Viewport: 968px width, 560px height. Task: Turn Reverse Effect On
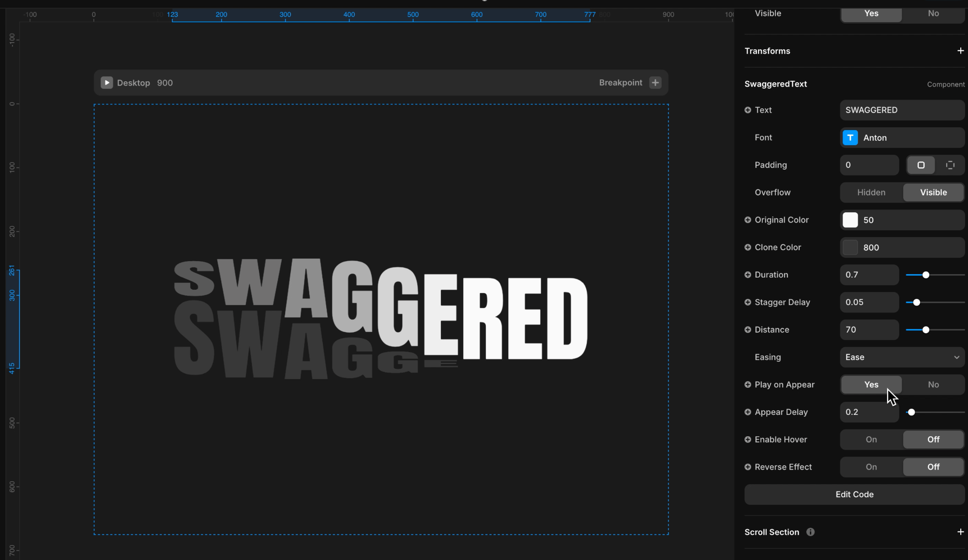pyautogui.click(x=871, y=467)
